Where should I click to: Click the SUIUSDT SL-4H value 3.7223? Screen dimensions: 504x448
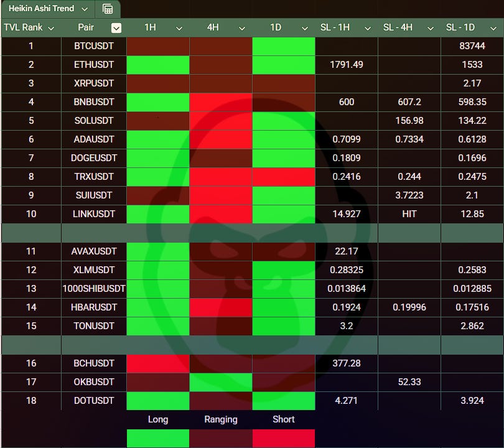(409, 195)
